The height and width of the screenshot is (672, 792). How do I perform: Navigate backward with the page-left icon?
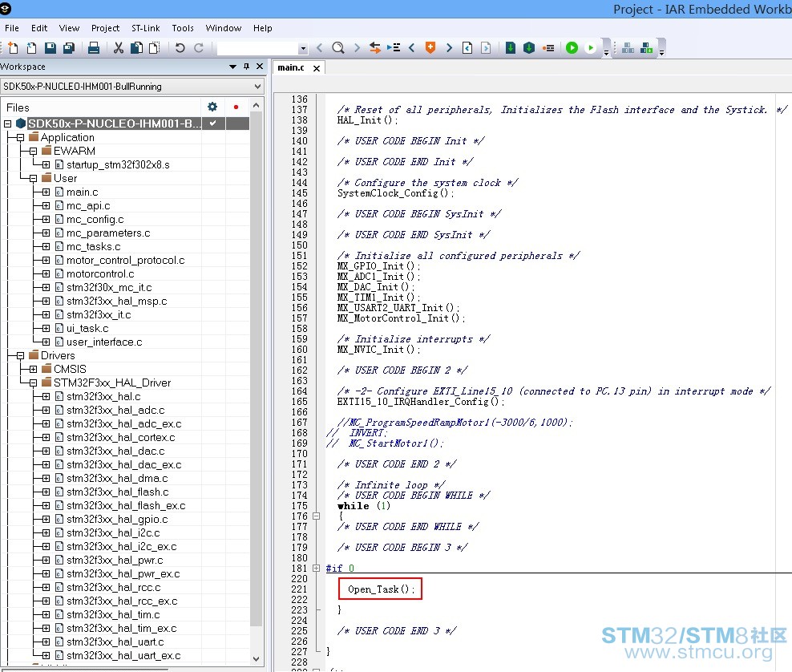pos(467,48)
